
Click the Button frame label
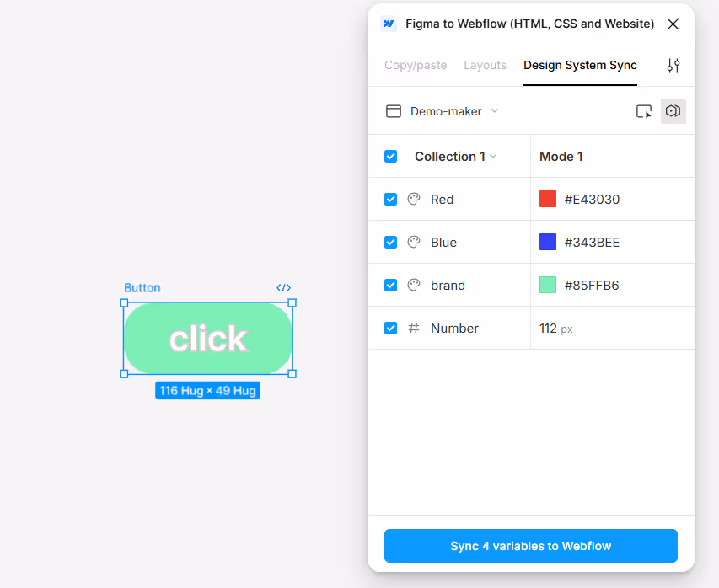coord(142,288)
